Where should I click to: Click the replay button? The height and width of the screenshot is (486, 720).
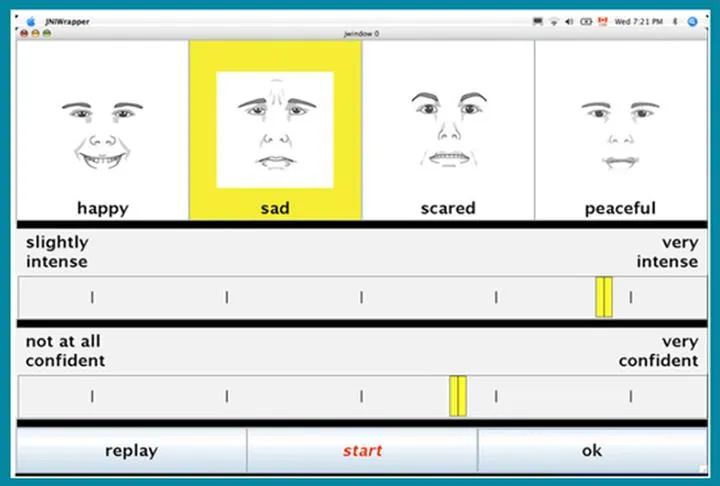coord(131,451)
